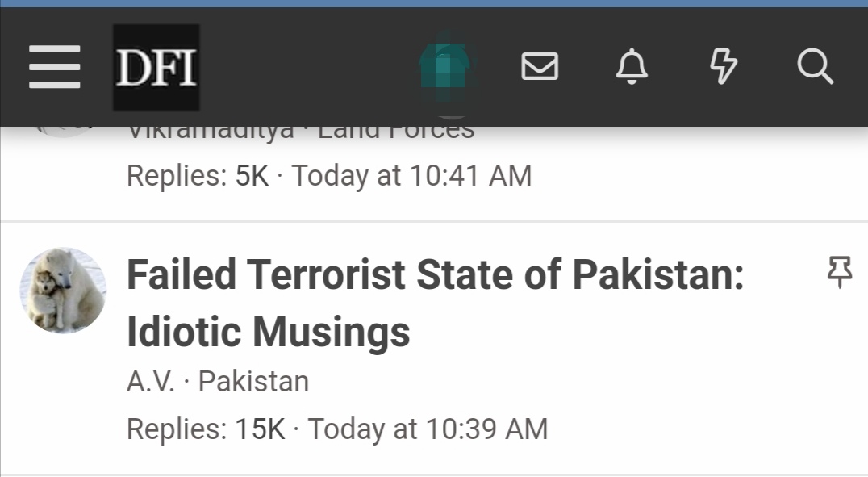Open the inbox envelope icon

coord(540,66)
